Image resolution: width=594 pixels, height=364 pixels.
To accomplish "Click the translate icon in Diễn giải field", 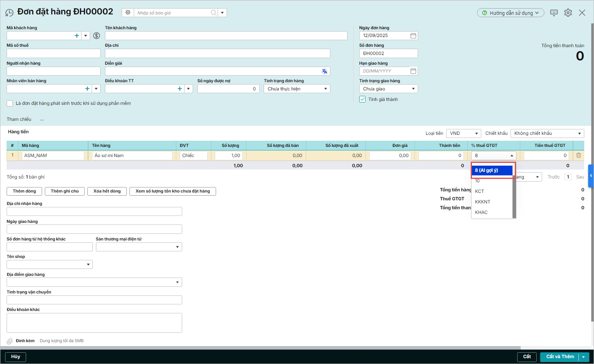I will (x=324, y=71).
